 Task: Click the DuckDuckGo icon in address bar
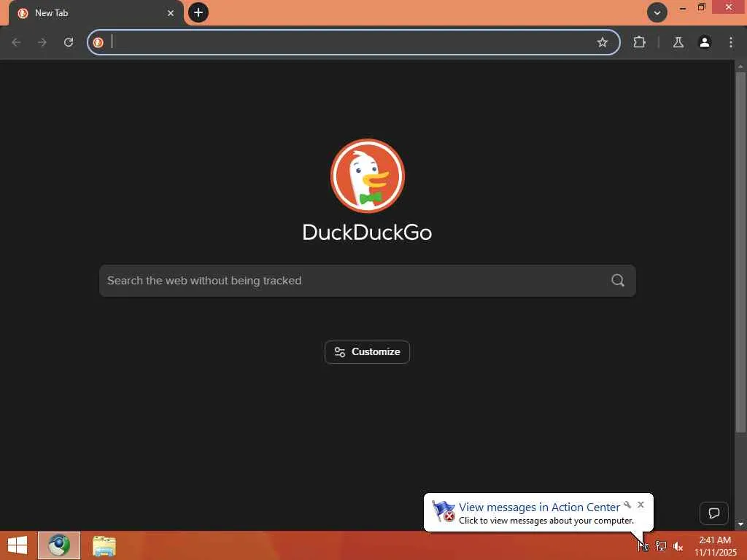coord(98,42)
